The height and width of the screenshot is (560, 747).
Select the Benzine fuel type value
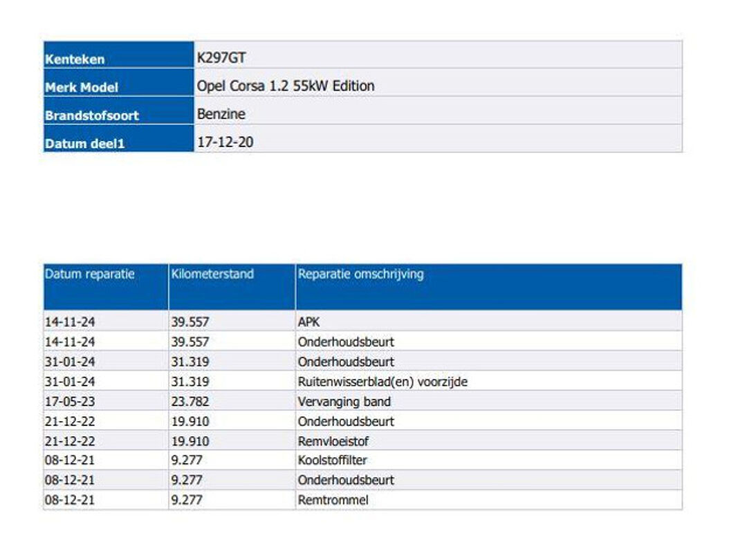coord(221,114)
